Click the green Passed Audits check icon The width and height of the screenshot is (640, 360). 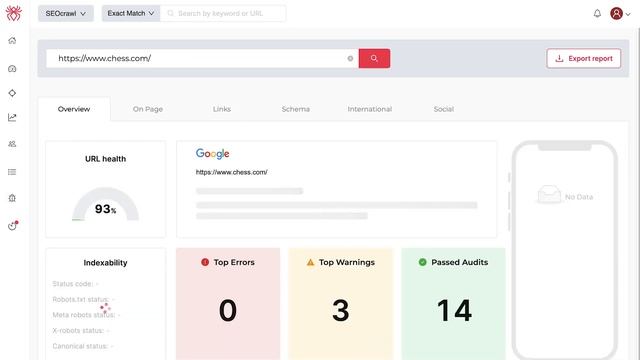point(422,262)
